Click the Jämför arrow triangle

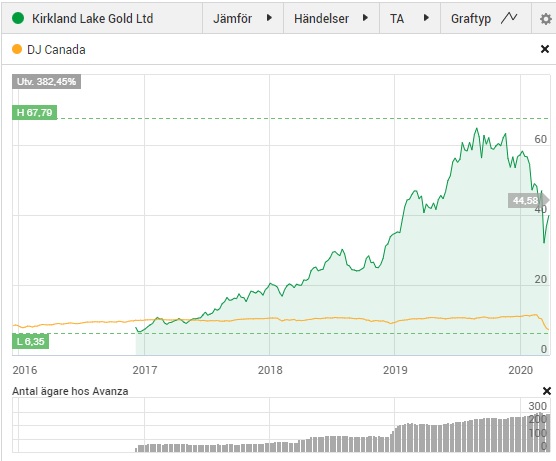[269, 17]
